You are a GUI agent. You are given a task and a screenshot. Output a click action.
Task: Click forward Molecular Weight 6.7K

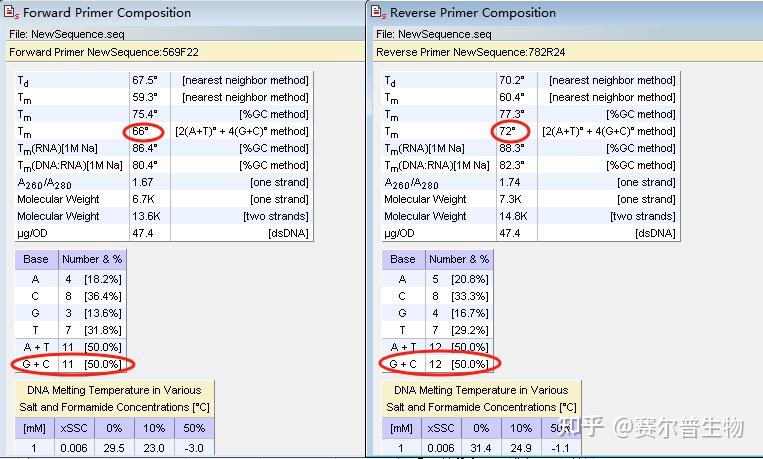pyautogui.click(x=143, y=200)
